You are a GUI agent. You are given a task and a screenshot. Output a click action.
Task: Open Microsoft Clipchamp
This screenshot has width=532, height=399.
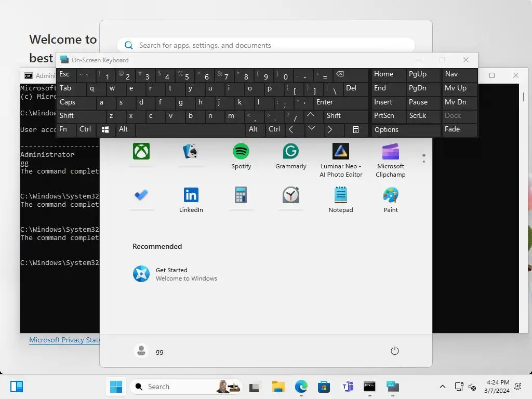[391, 160]
